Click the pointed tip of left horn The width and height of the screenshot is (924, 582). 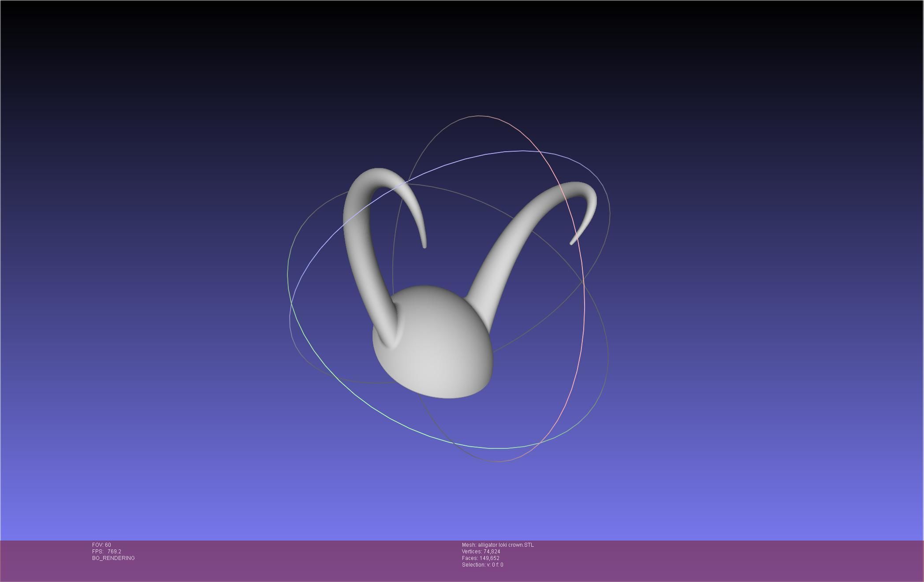pos(425,246)
